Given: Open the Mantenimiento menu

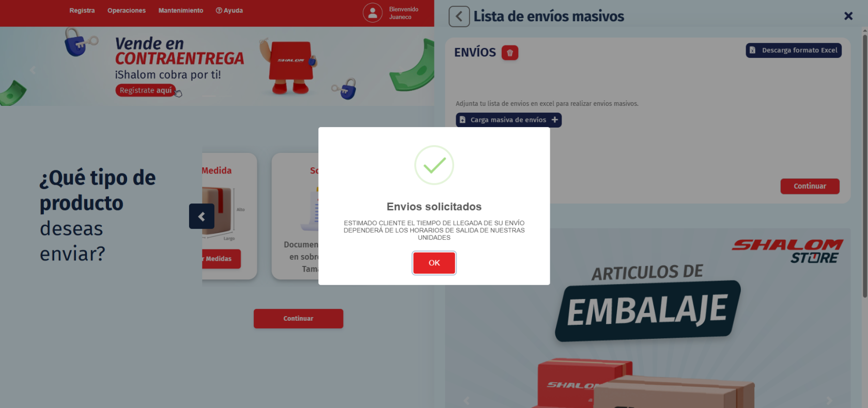Looking at the screenshot, I should pyautogui.click(x=181, y=10).
